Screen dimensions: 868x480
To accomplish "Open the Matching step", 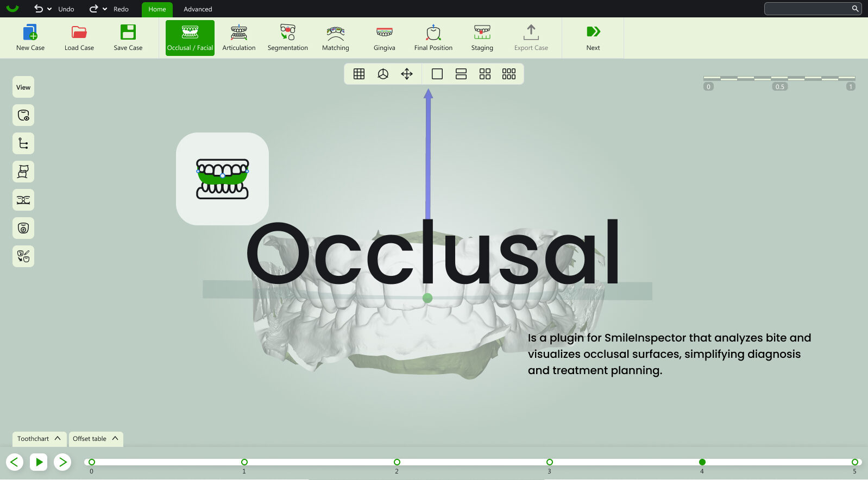I will click(x=335, y=37).
